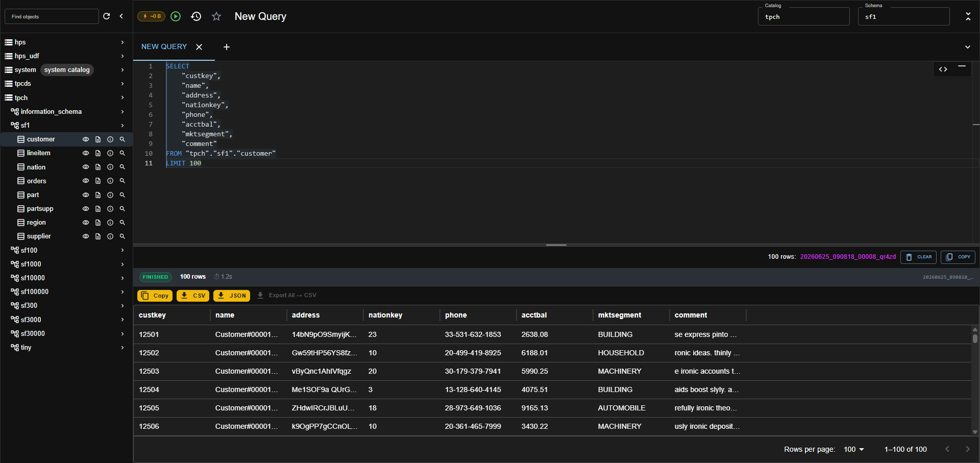Select the tpch catalog in the tree
Viewport: 980px width, 463px height.
(x=21, y=98)
